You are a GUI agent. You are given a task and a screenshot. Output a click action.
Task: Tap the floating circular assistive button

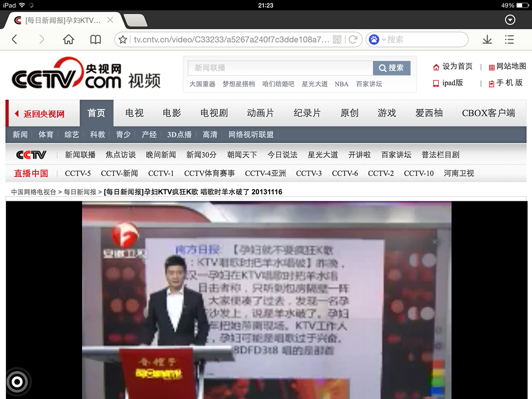click(17, 381)
